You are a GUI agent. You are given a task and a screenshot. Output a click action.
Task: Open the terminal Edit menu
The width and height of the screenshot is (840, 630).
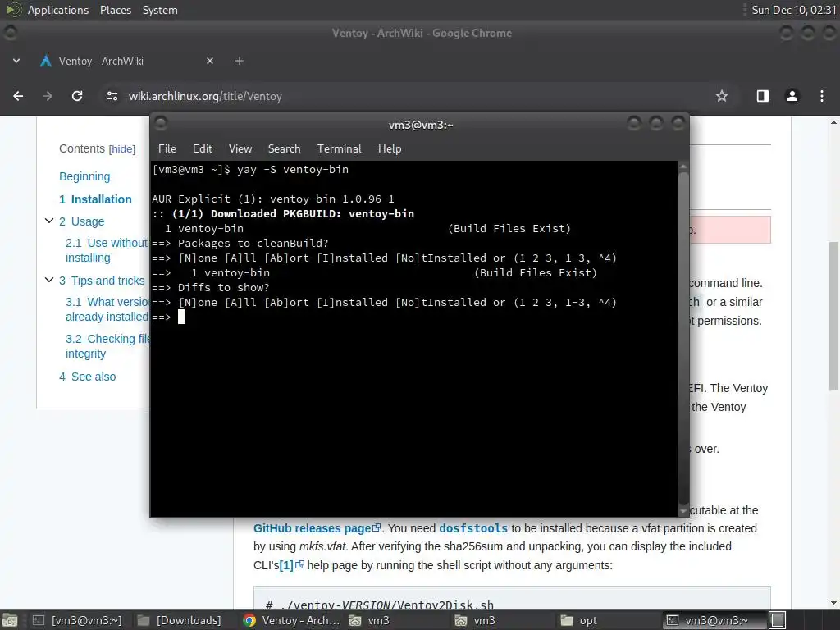point(202,148)
